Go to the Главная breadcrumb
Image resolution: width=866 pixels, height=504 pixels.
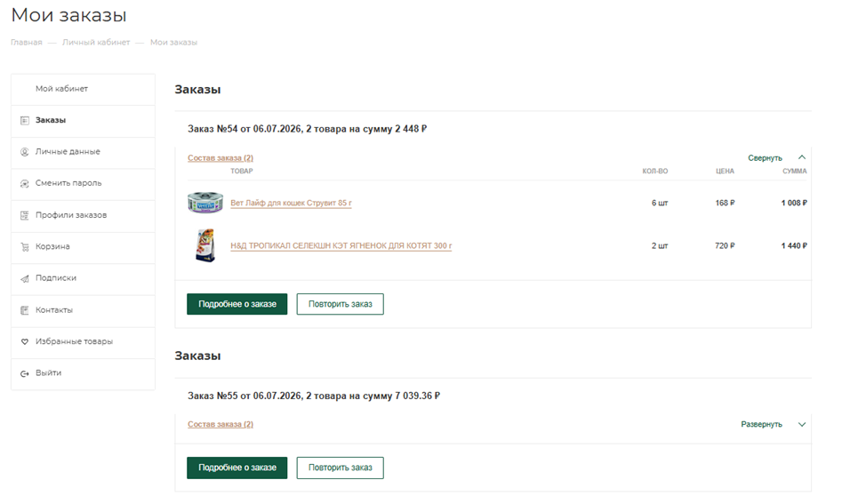click(x=27, y=43)
